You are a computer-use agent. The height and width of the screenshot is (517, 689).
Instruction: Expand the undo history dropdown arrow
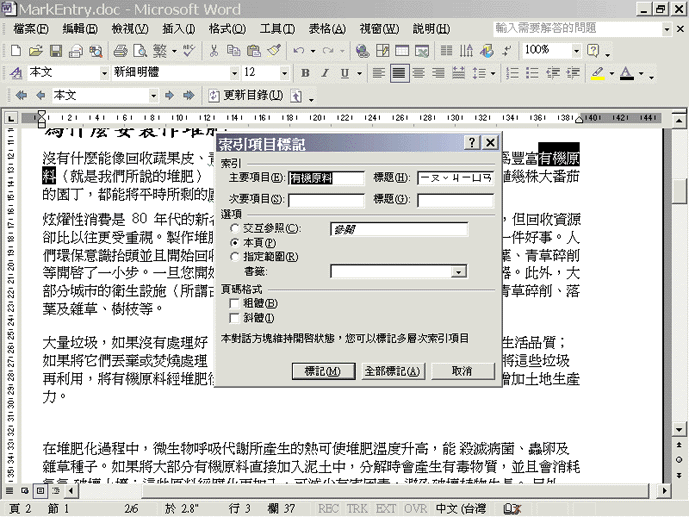coord(313,51)
